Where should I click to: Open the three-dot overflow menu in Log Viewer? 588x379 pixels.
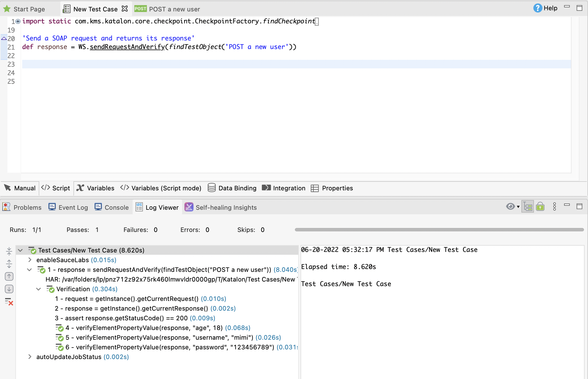pos(554,207)
